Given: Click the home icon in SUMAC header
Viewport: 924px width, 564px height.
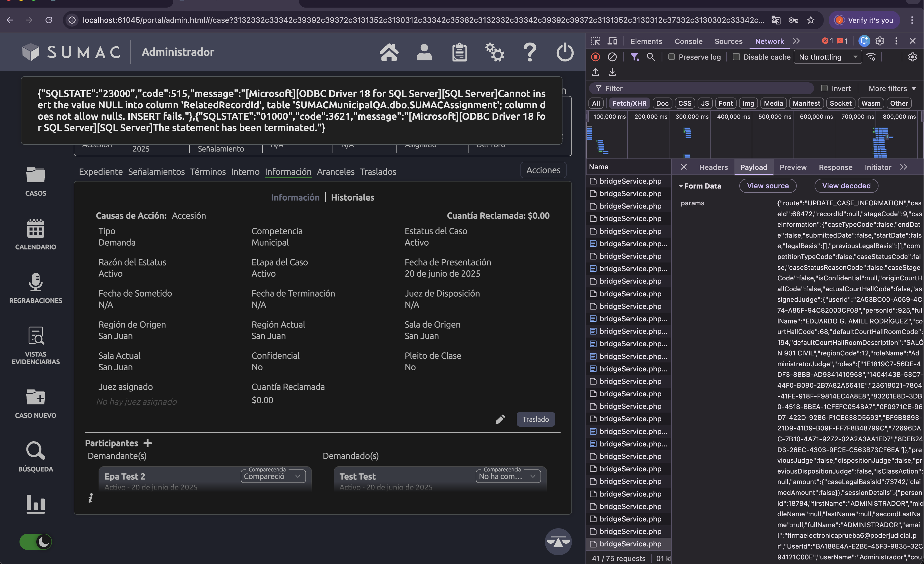Looking at the screenshot, I should click(389, 52).
